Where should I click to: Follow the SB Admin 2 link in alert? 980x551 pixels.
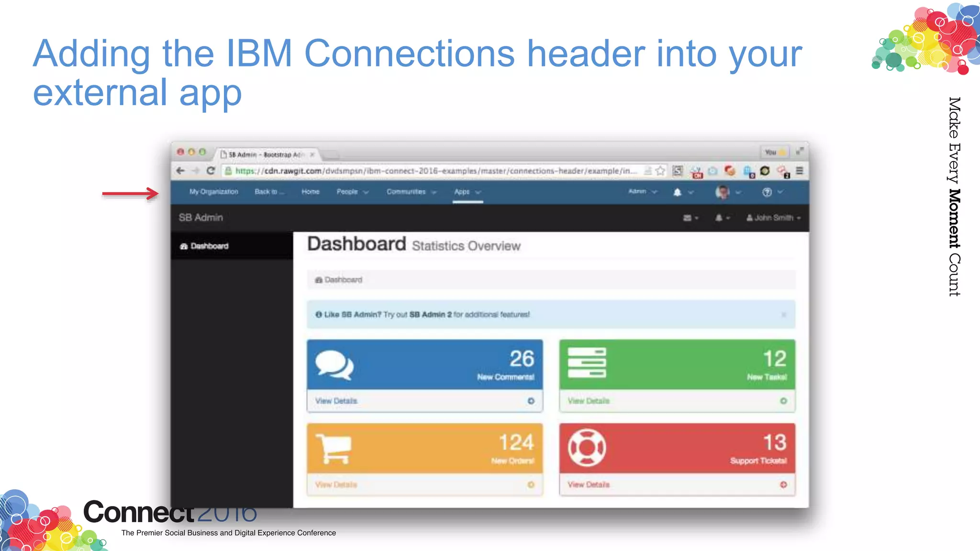(x=430, y=315)
